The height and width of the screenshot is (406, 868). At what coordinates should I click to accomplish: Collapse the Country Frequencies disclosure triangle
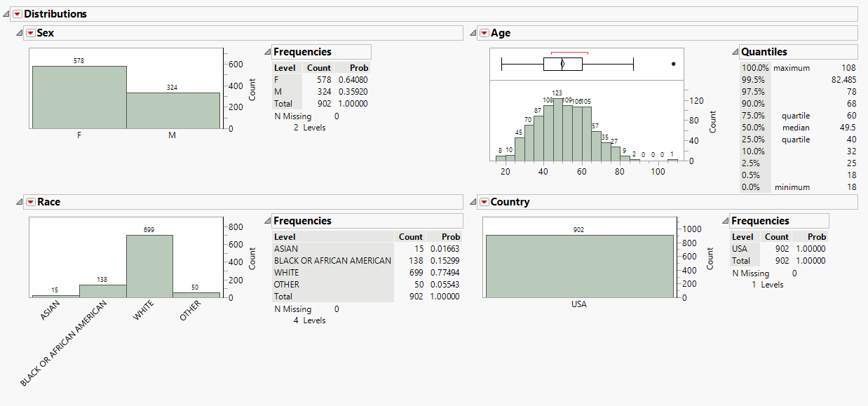point(725,221)
